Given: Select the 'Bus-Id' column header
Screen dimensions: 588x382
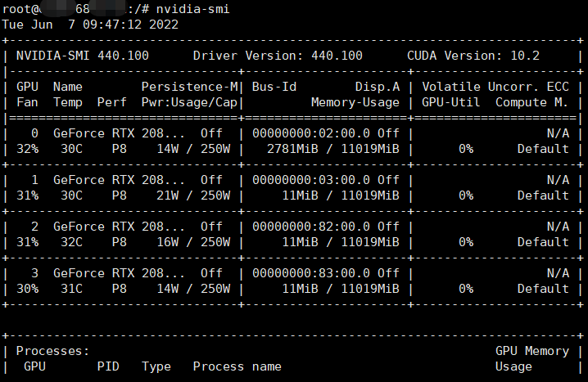Looking at the screenshot, I should 274,87.
